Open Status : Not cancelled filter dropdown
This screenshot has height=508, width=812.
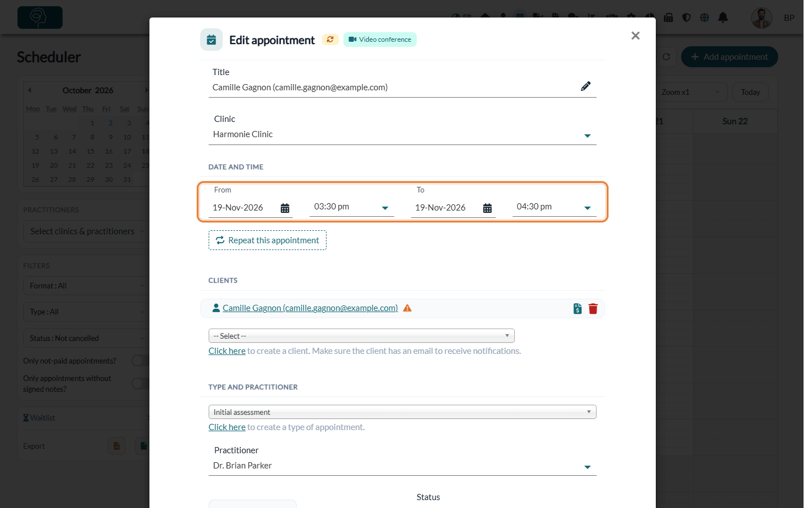point(86,338)
